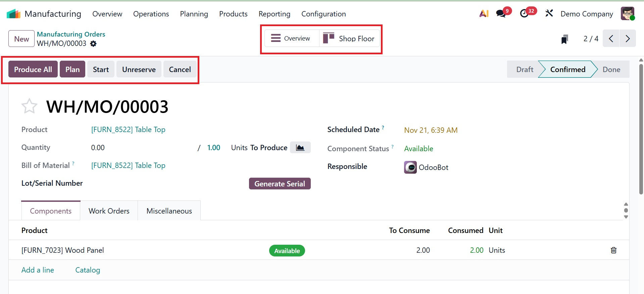Image resolution: width=644 pixels, height=294 pixels.
Task: Go to the previous record arrow
Action: pyautogui.click(x=611, y=39)
